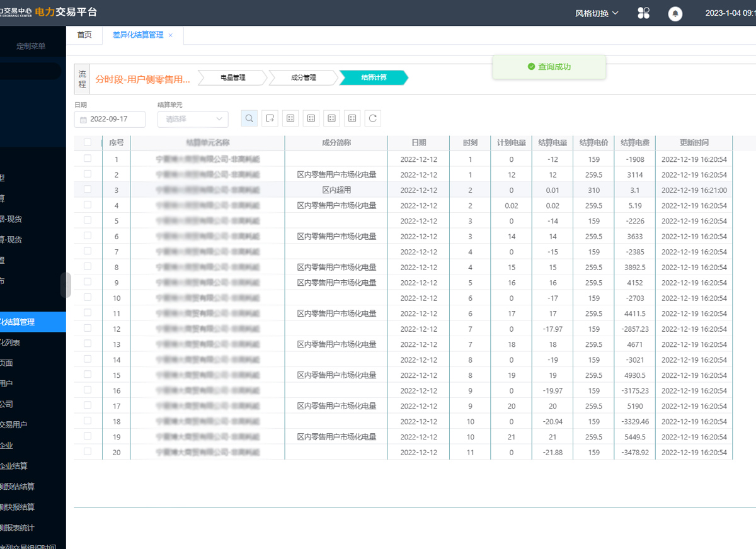Open the notification bell icon
The width and height of the screenshot is (756, 549).
[675, 13]
